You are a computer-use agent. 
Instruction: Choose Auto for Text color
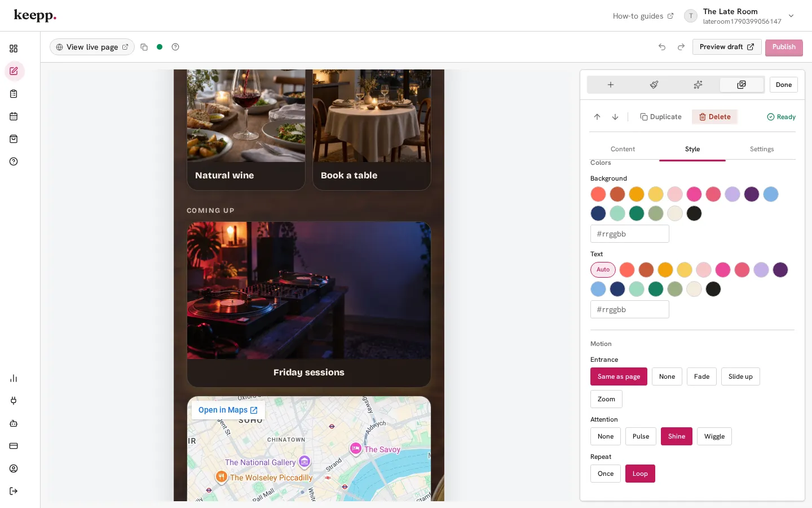pyautogui.click(x=603, y=270)
